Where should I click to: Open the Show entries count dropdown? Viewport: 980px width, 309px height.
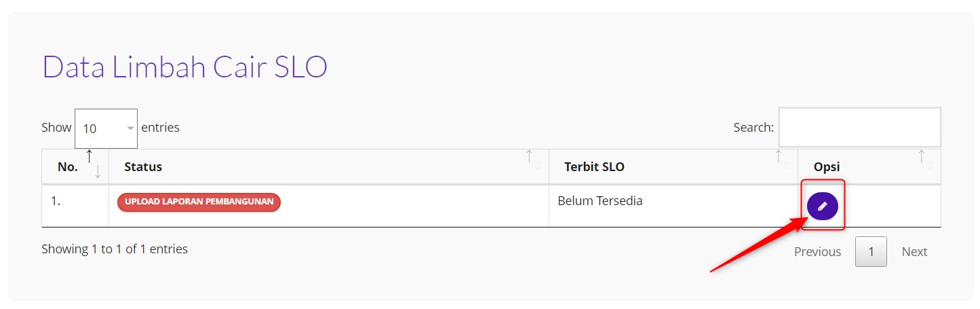[x=106, y=128]
